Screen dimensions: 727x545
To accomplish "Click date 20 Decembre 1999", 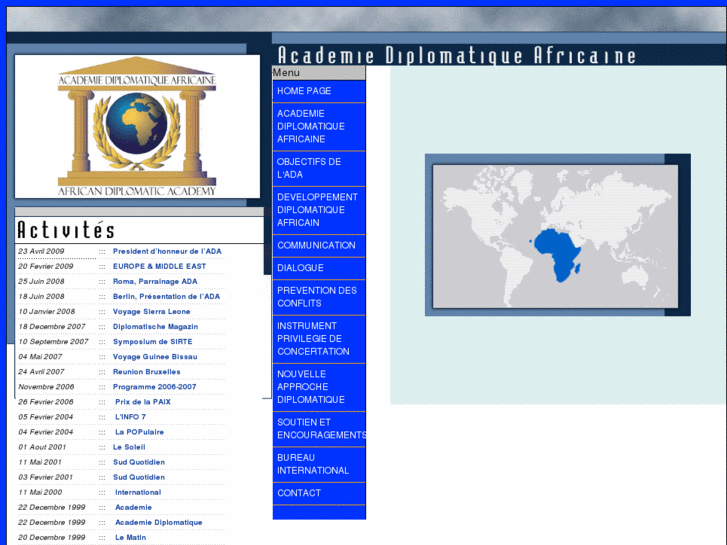I will click(52, 538).
